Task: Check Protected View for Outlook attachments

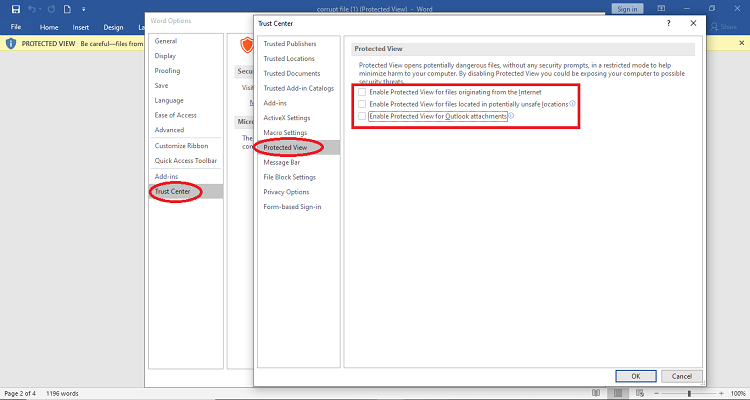Action: [362, 116]
